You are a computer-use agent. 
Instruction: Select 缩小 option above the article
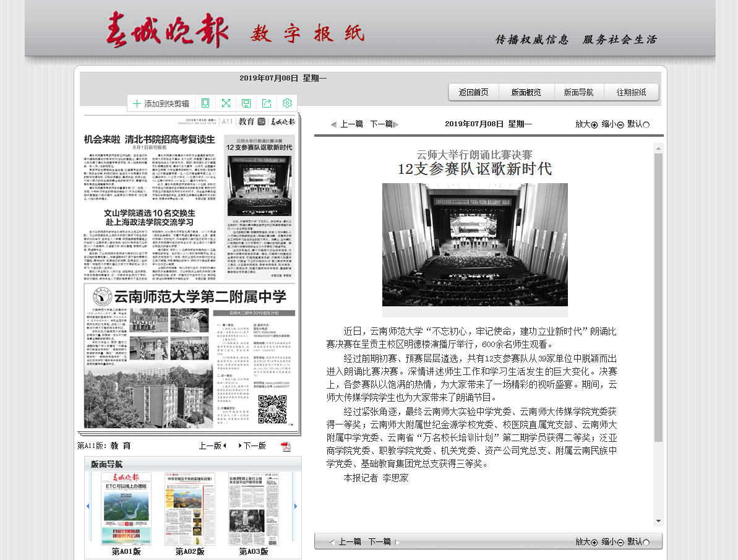[612, 124]
